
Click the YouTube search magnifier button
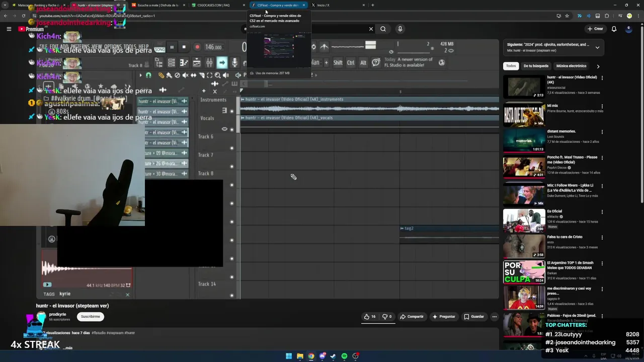(383, 29)
